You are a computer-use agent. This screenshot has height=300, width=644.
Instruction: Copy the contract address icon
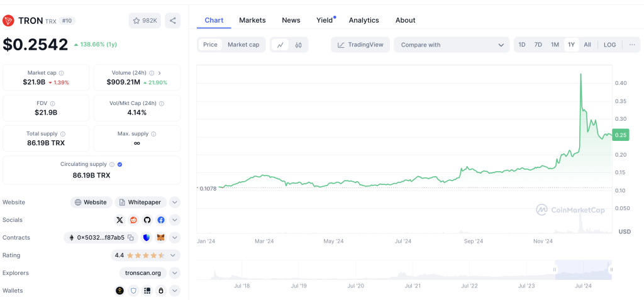(x=131, y=238)
